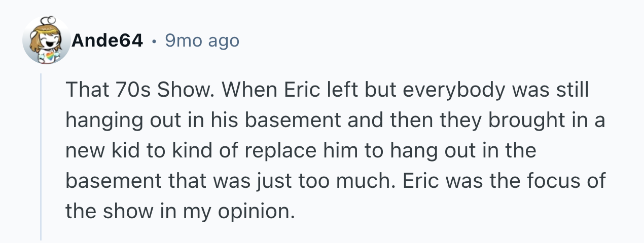This screenshot has width=644, height=243.
Task: Click the "9mo ago" timestamp
Action: [202, 40]
